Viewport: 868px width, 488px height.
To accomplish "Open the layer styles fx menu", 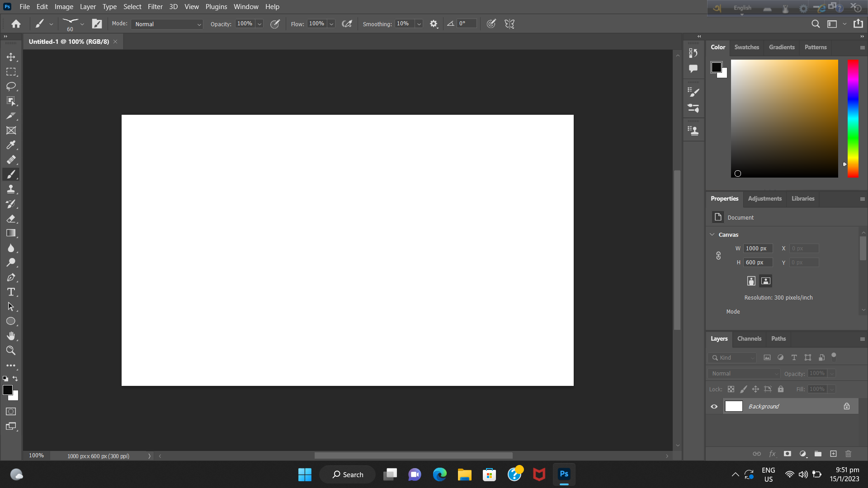I will tap(773, 454).
